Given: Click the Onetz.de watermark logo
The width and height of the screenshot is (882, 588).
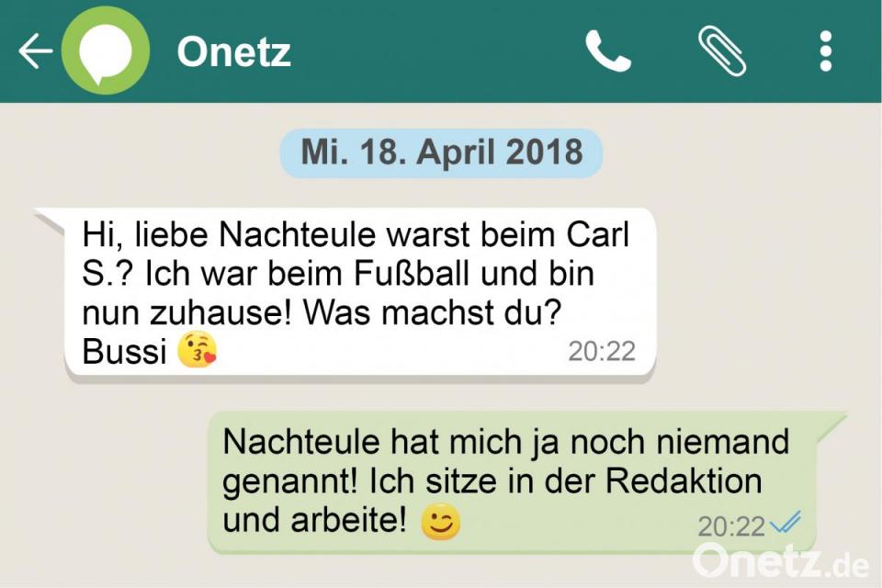Looking at the screenshot, I should click(x=781, y=560).
